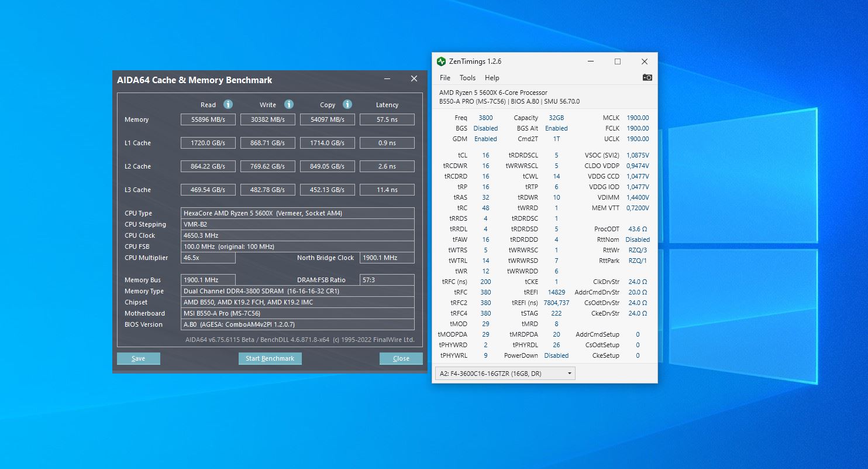868x469 pixels.
Task: Click the AMD Ryzen 5 5600X 6-Core Processor text
Action: 493,93
